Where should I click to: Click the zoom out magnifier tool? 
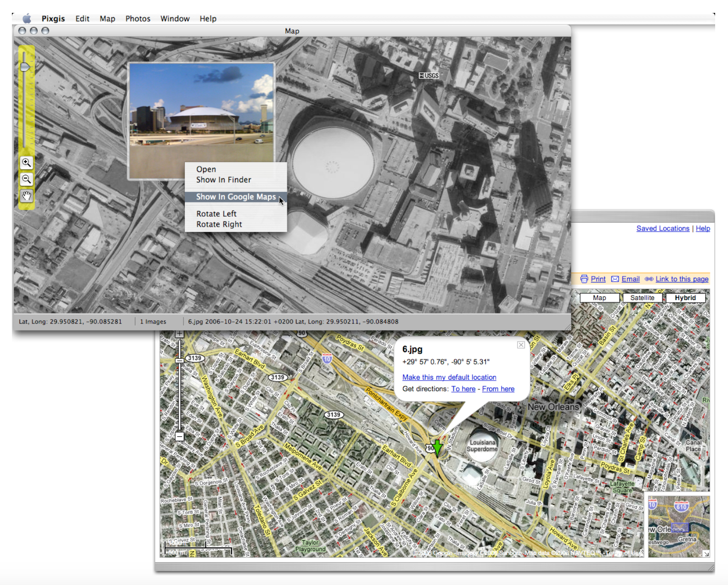click(26, 180)
